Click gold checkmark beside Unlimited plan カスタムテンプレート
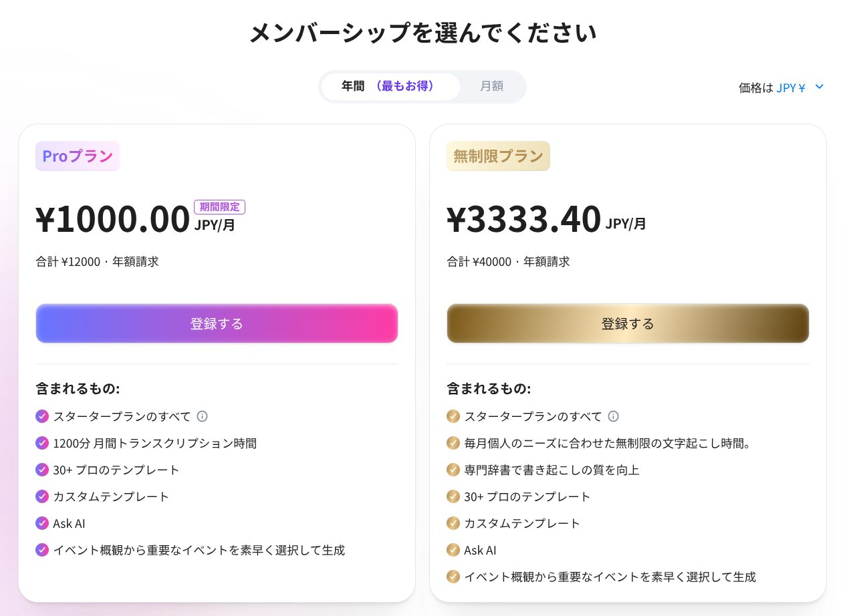 (x=453, y=523)
